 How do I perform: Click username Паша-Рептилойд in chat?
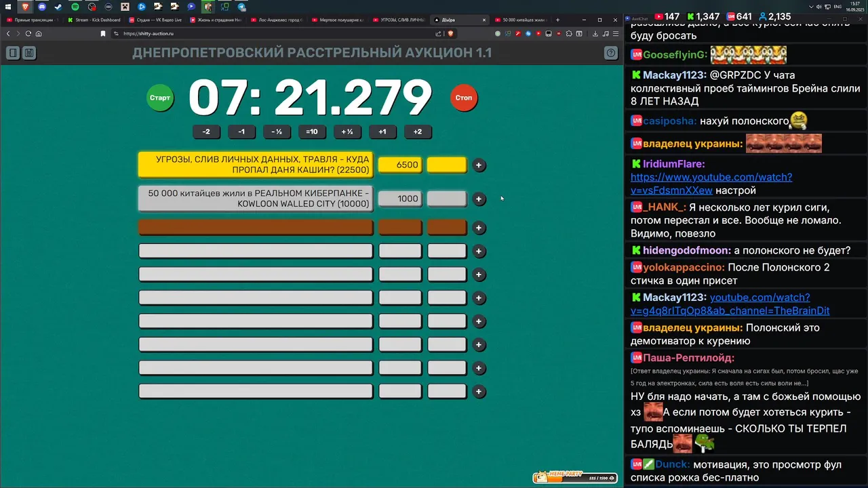click(x=688, y=357)
